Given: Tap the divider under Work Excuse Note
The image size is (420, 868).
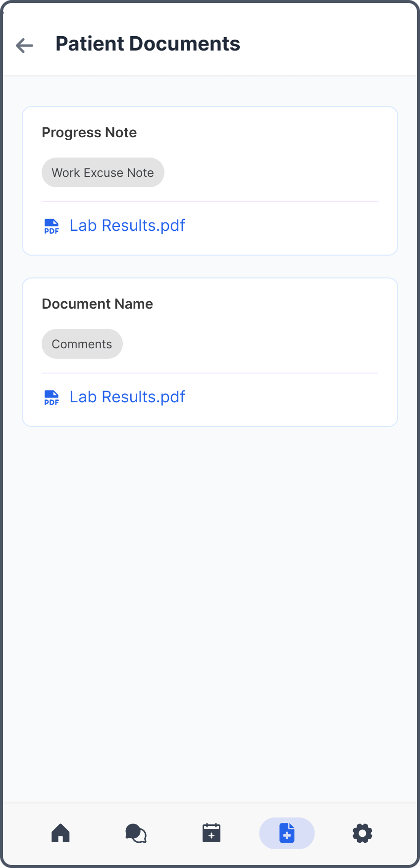Looking at the screenshot, I should [x=210, y=201].
